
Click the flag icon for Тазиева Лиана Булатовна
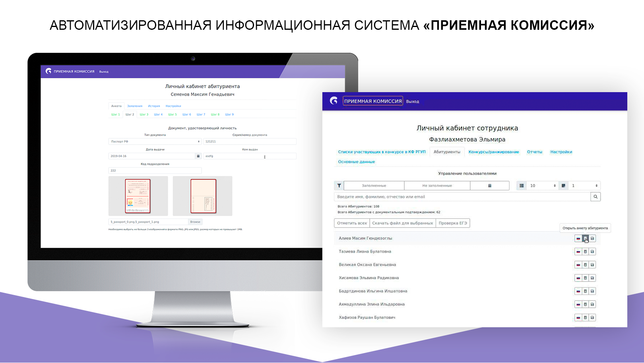578,252
